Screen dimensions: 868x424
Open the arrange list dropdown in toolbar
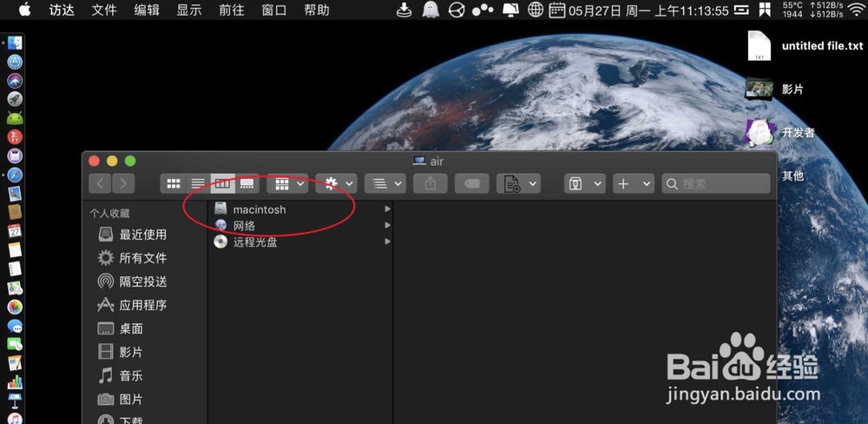coord(385,183)
